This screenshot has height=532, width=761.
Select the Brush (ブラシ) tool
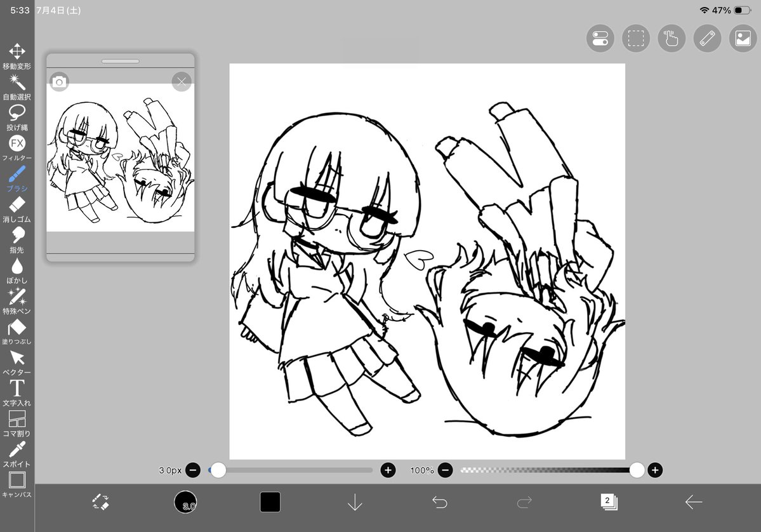17,178
